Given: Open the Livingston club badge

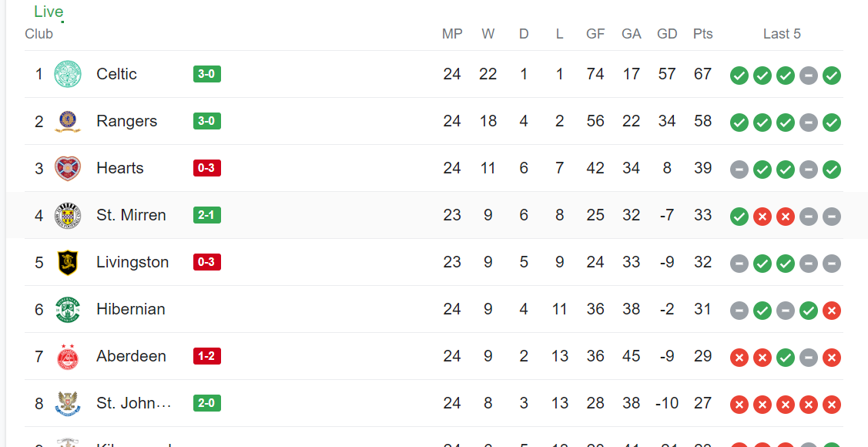Looking at the screenshot, I should coord(68,263).
